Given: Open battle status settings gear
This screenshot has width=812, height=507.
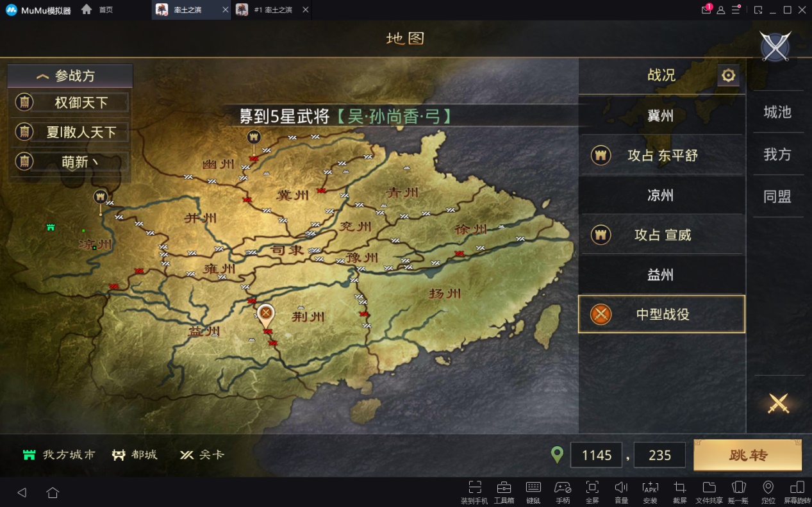Looking at the screenshot, I should (x=728, y=76).
